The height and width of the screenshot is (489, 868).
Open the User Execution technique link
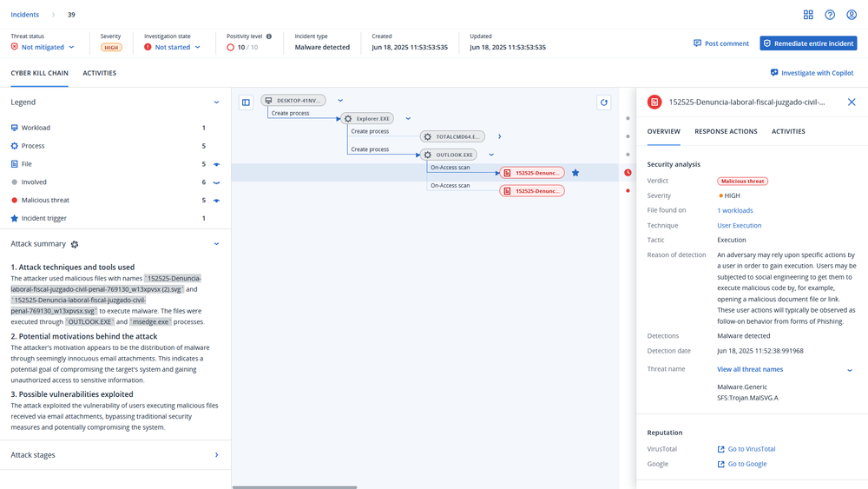tap(739, 226)
